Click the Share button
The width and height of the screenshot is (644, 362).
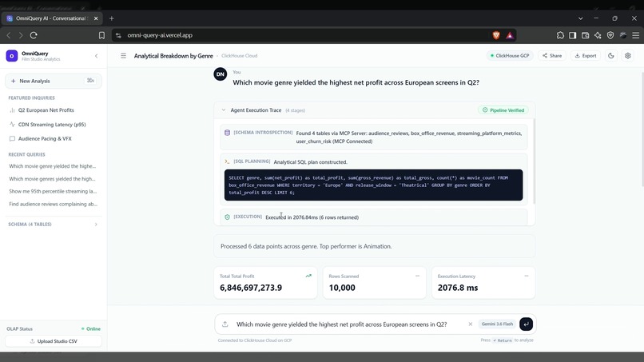(552, 56)
